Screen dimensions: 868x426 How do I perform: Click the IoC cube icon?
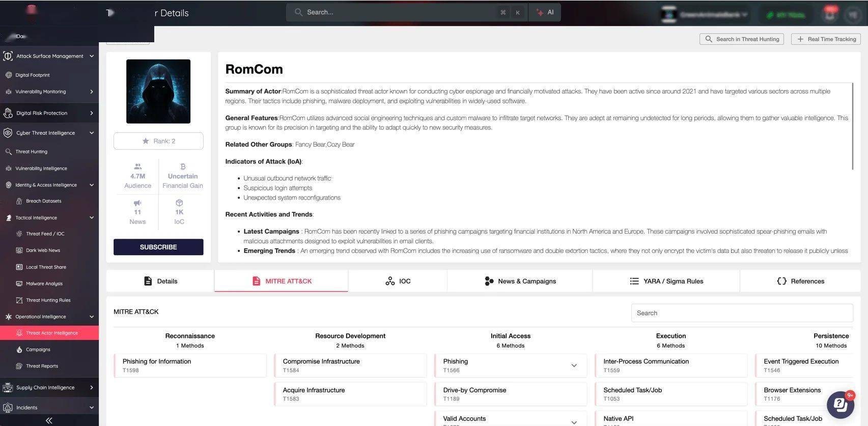[x=179, y=203]
